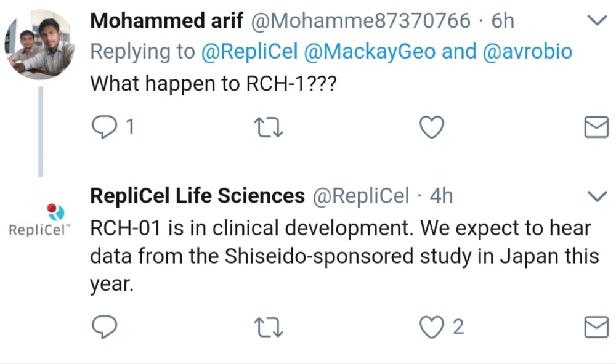Click the 4h timestamp on RepliCel's reply
The height and width of the screenshot is (364, 616).
coord(440,196)
